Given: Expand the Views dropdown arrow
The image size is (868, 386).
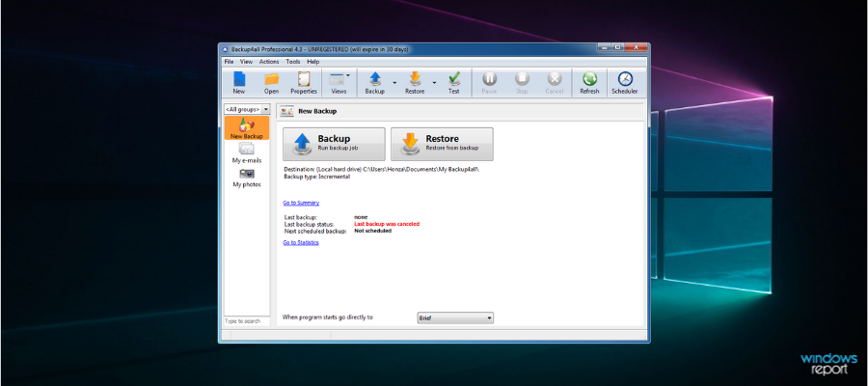Looking at the screenshot, I should click(348, 75).
